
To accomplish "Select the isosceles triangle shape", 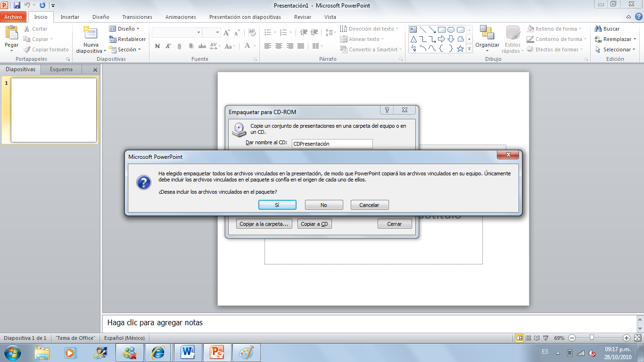I will (413, 39).
